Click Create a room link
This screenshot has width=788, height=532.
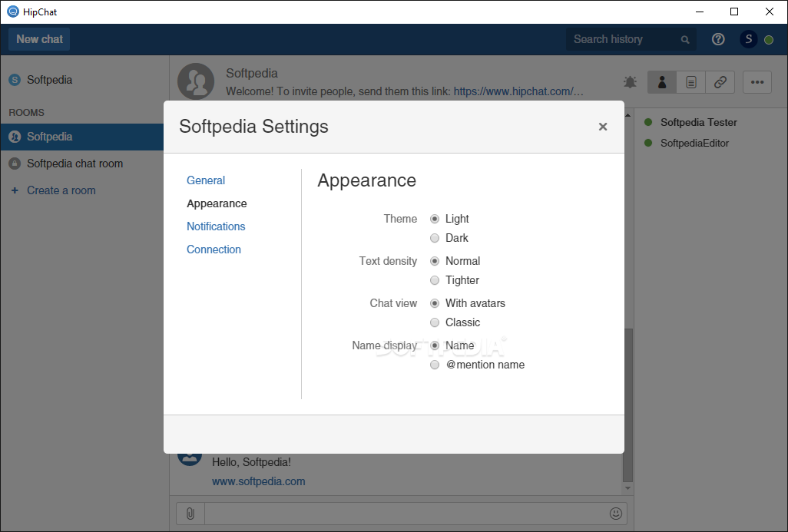click(61, 190)
